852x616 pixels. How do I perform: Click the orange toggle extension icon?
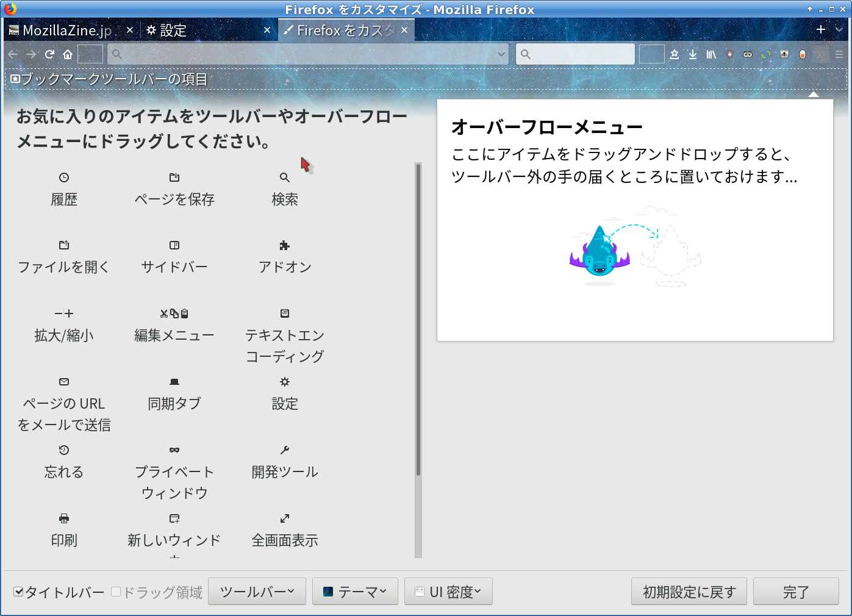(803, 54)
